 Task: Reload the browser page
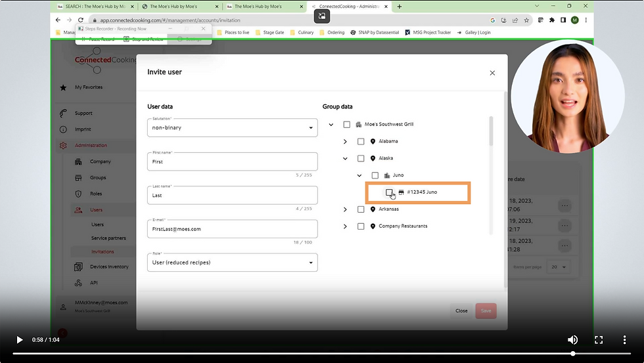(x=80, y=20)
